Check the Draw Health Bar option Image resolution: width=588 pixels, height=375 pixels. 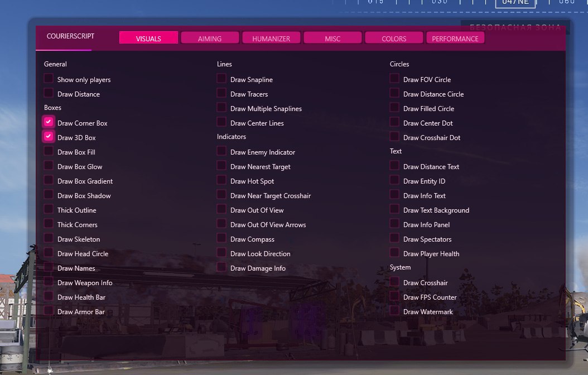[49, 296]
